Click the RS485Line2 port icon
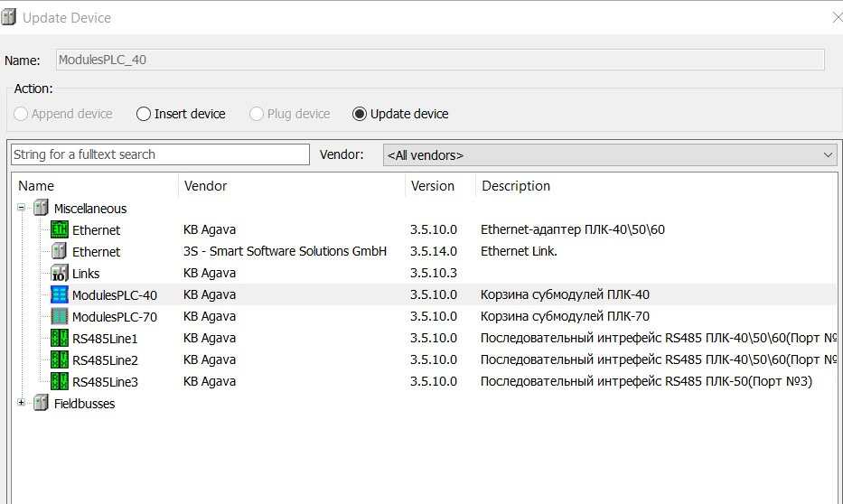843x504 pixels. tap(59, 359)
